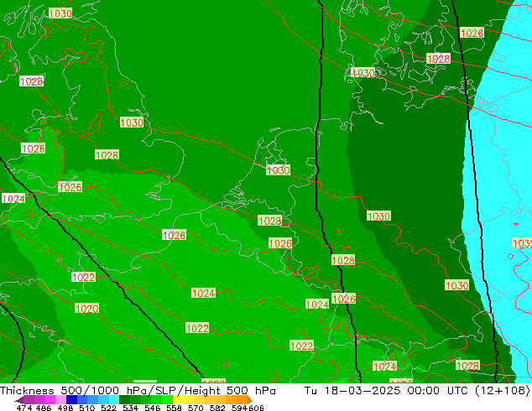The width and height of the screenshot is (532, 411).
Task: Click legend value '606'
Action: click(x=255, y=408)
